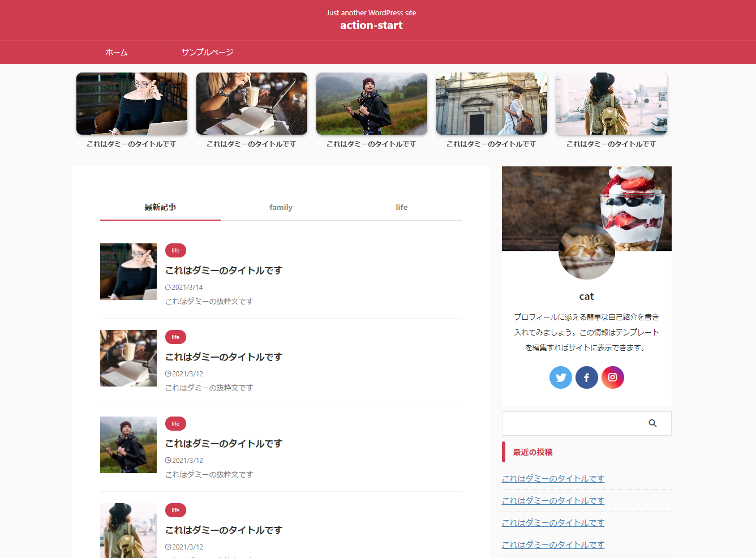This screenshot has width=756, height=558.
Task: Open サンプルページ in navigation menu
Action: 207,52
